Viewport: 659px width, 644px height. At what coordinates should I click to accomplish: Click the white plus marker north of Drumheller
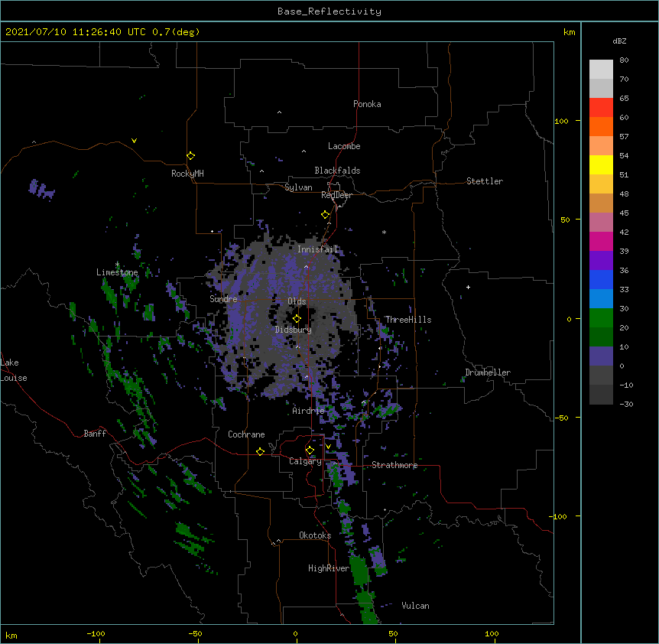468,287
